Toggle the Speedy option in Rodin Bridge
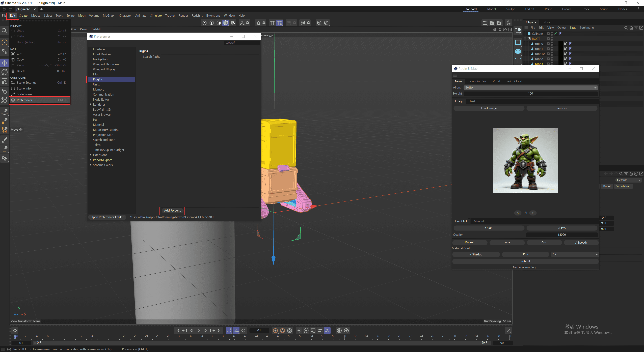 tap(581, 242)
